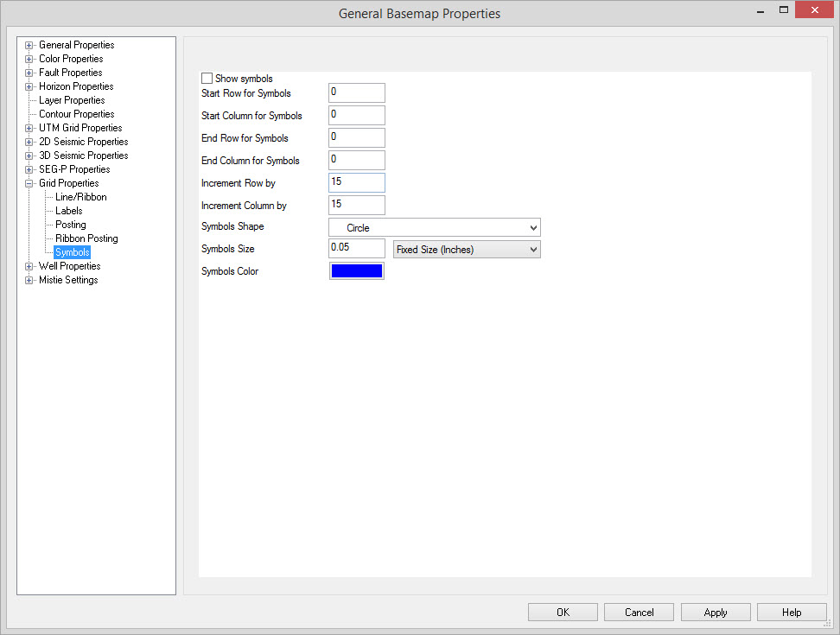Expand the Well Properties node
This screenshot has width=840, height=635.
(29, 266)
